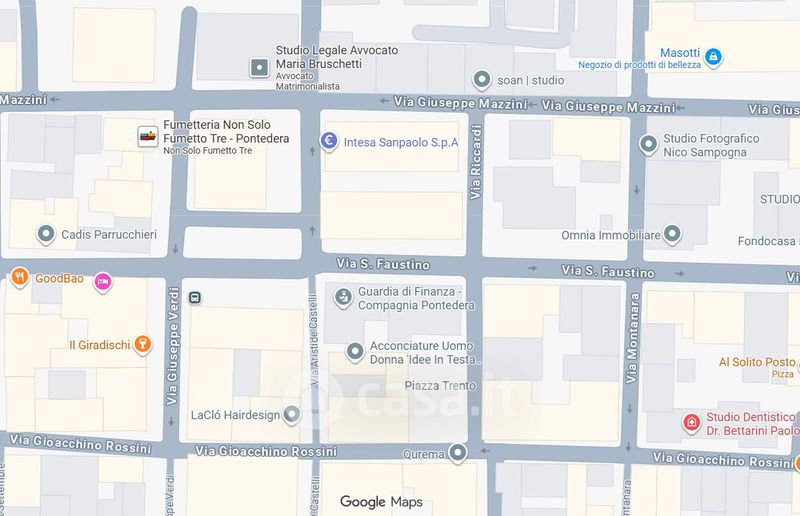This screenshot has height=516, width=800.
Task: Click the soan studio location pin
Action: click(482, 79)
